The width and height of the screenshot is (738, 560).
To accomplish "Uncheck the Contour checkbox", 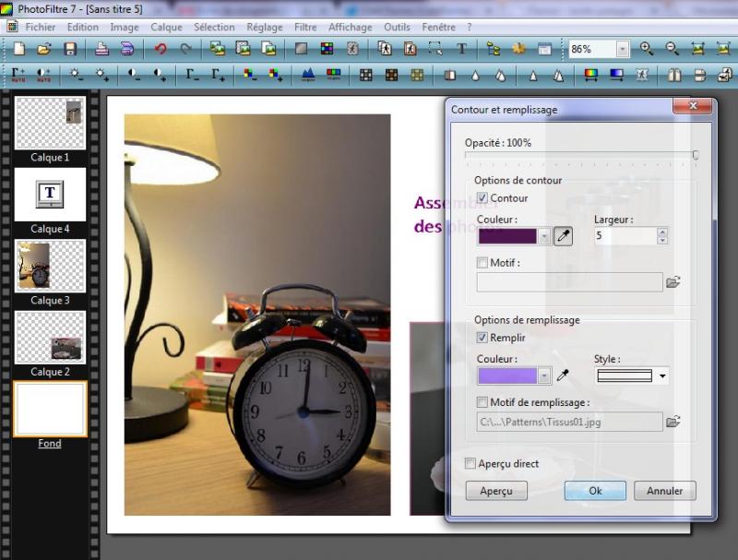I will click(482, 198).
